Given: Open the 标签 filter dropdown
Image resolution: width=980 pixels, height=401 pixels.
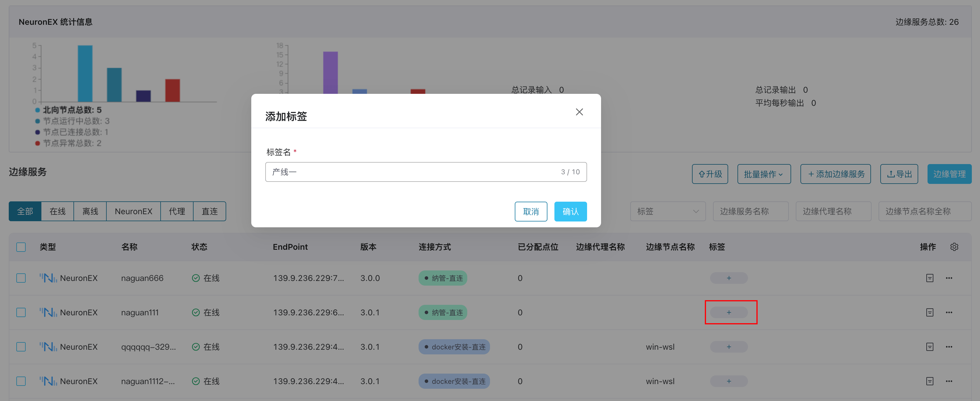Looking at the screenshot, I should click(667, 212).
